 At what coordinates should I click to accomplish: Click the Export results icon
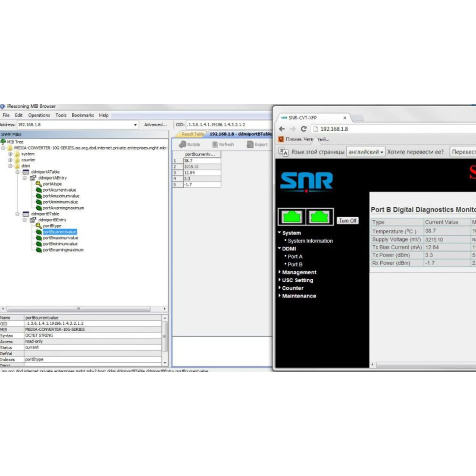point(250,144)
